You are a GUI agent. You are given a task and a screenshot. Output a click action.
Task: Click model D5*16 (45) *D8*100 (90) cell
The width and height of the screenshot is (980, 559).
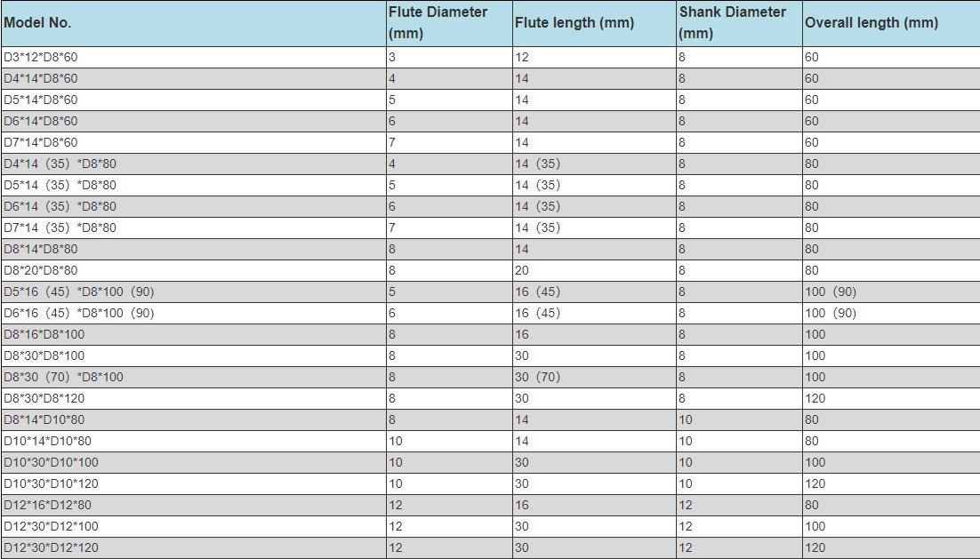tap(194, 291)
